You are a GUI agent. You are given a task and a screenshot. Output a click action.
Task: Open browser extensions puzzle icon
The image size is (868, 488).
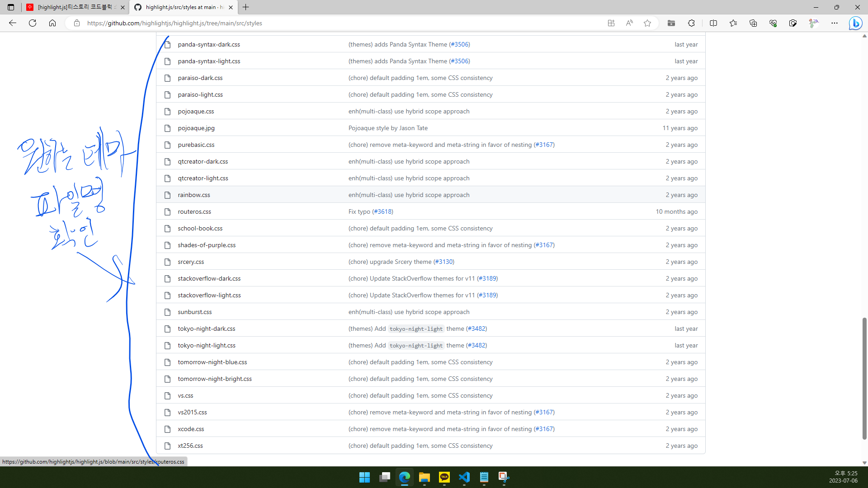tap(691, 23)
